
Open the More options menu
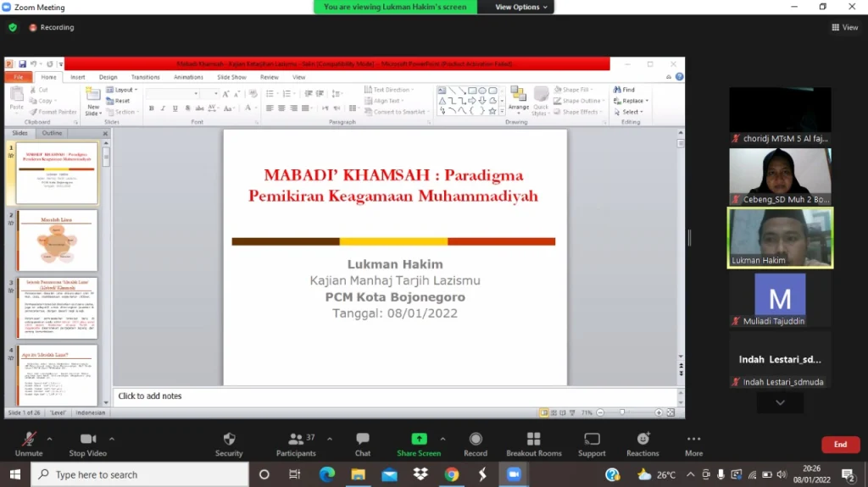point(693,445)
